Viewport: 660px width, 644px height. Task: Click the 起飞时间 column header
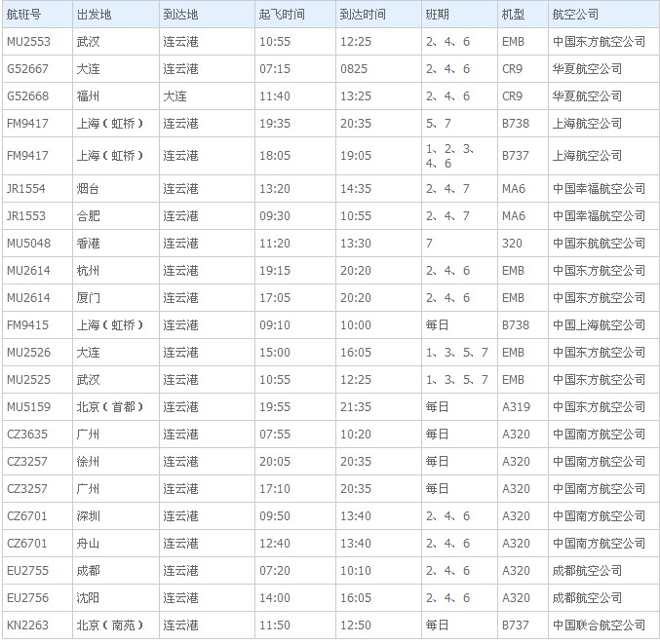(281, 16)
